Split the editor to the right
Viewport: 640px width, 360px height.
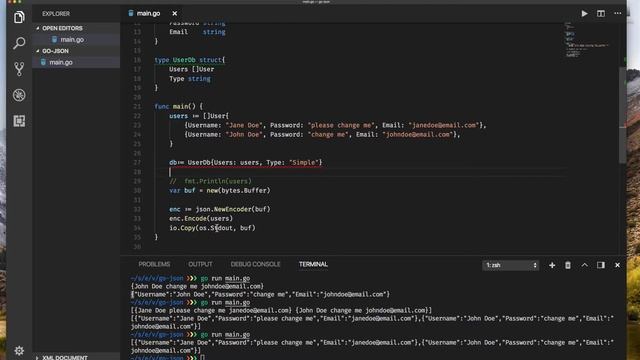(x=601, y=13)
